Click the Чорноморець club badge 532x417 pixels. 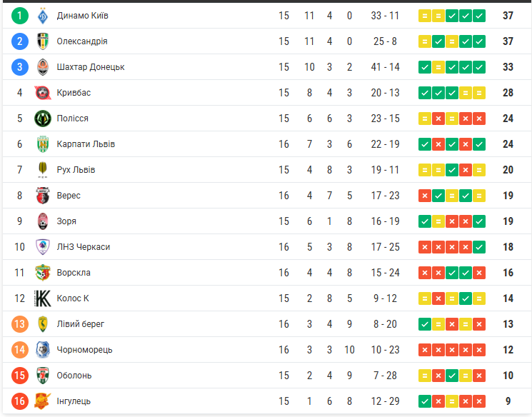[x=43, y=350]
